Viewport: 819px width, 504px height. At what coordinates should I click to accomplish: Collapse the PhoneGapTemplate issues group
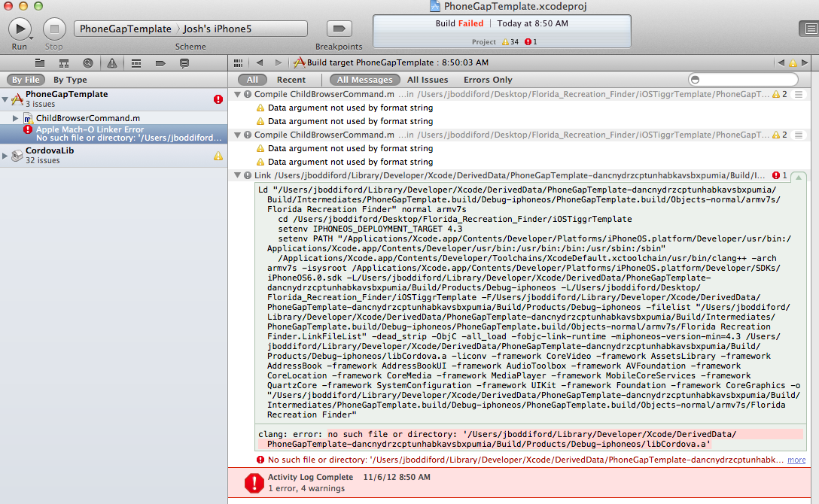click(x=6, y=99)
